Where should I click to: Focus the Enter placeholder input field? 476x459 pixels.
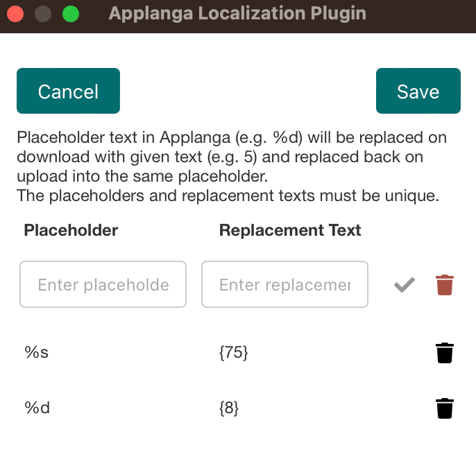click(x=103, y=284)
